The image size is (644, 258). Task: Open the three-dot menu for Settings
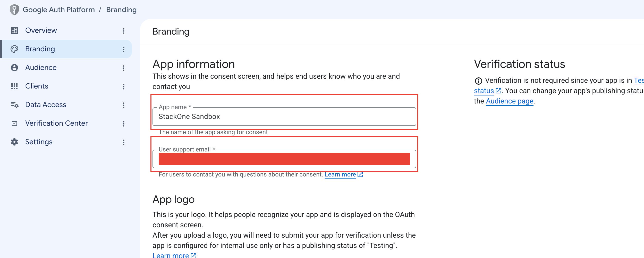point(124,142)
